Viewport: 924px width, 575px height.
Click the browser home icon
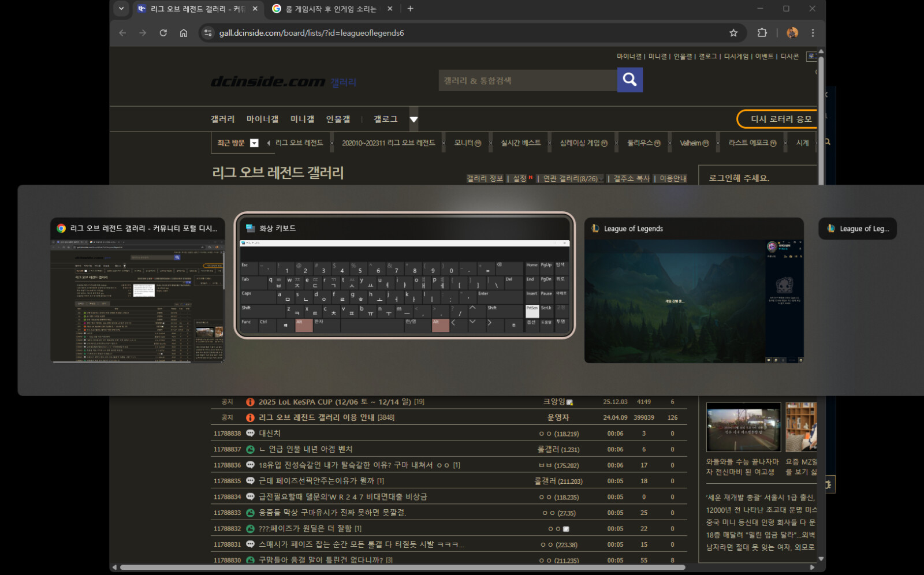click(184, 33)
